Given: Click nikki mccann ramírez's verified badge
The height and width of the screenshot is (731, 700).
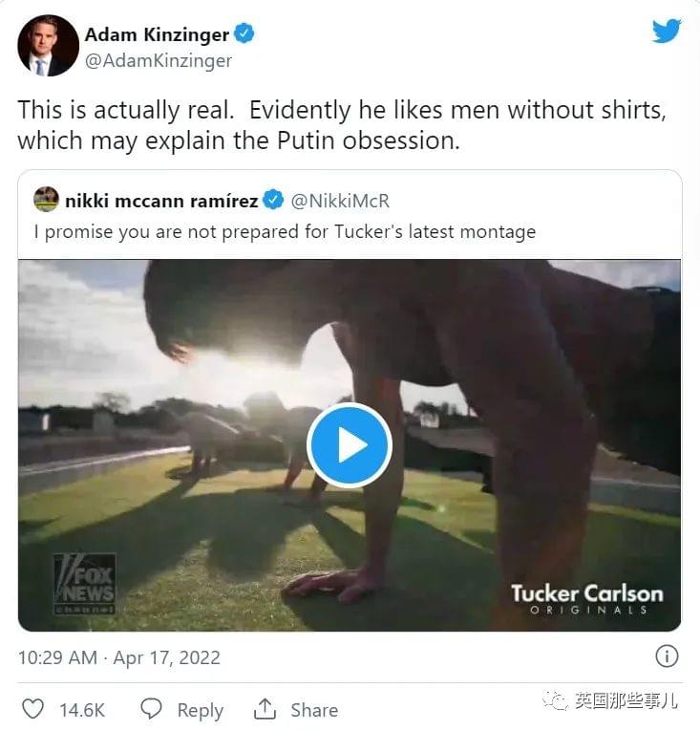Looking at the screenshot, I should pyautogui.click(x=273, y=200).
